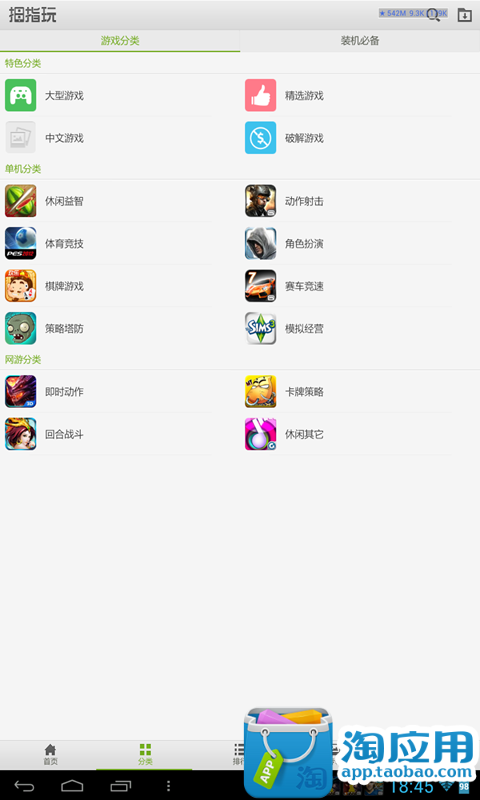Open the Fruit Ninja 休闲益智 icon

(20, 201)
